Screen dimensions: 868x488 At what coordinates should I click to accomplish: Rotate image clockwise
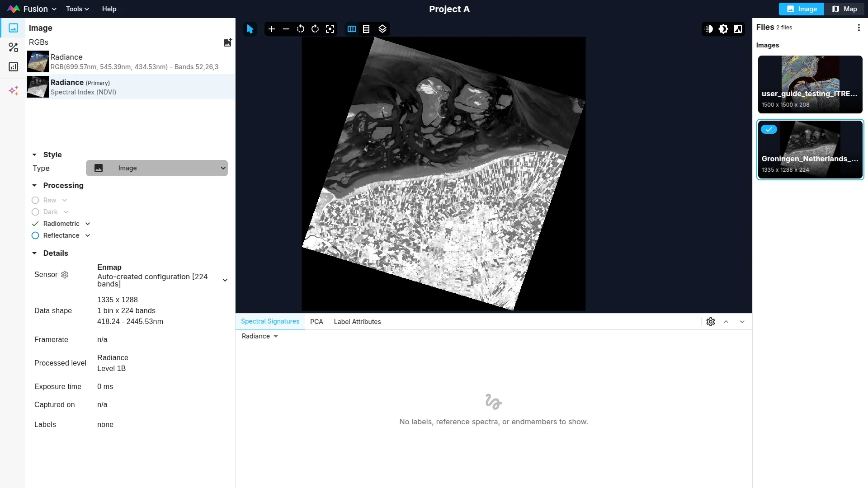pos(315,29)
